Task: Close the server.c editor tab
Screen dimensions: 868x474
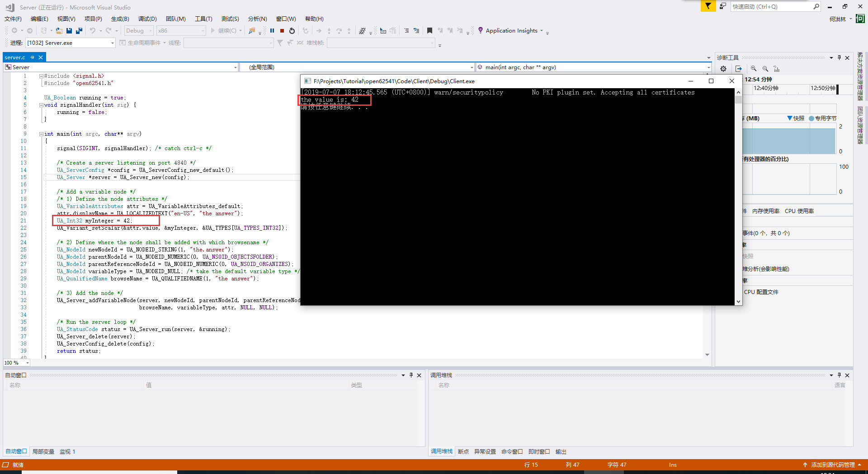Action: click(41, 57)
